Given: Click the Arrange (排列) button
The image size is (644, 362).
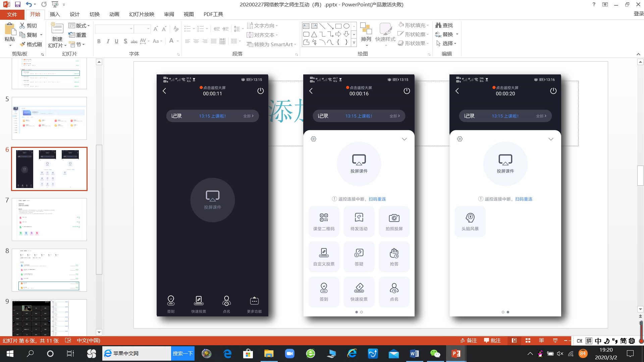Looking at the screenshot, I should click(x=366, y=34).
